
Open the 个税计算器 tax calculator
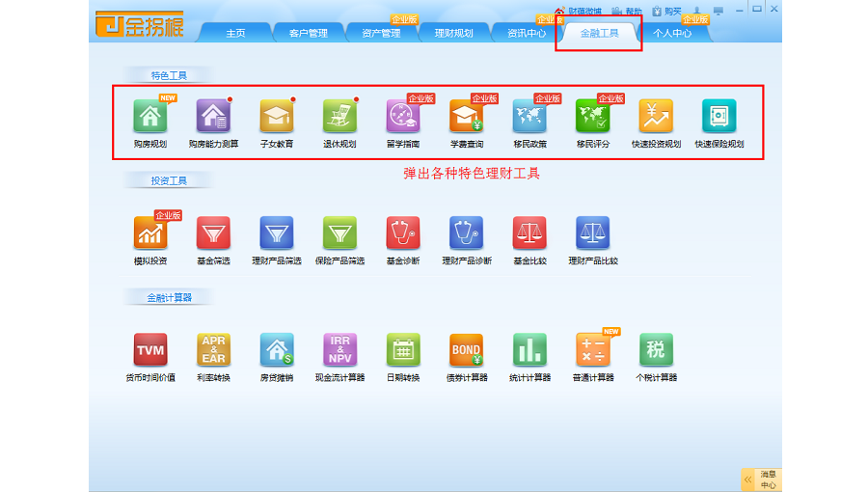point(656,349)
